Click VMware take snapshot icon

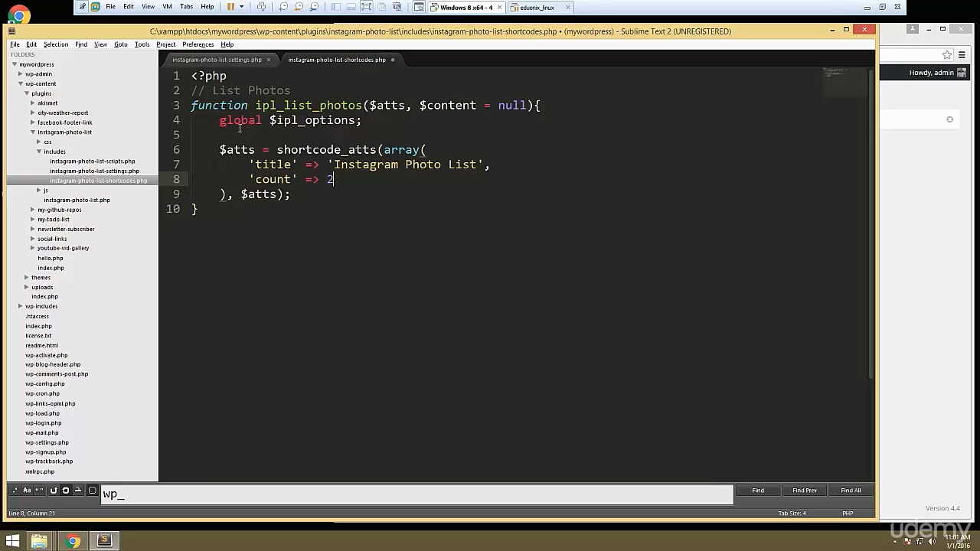coord(283,7)
